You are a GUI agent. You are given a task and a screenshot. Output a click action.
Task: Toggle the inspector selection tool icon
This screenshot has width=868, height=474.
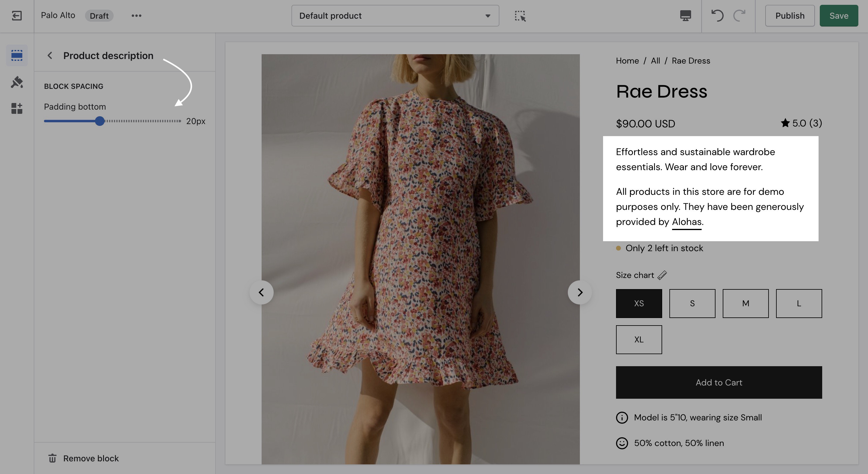(x=520, y=16)
